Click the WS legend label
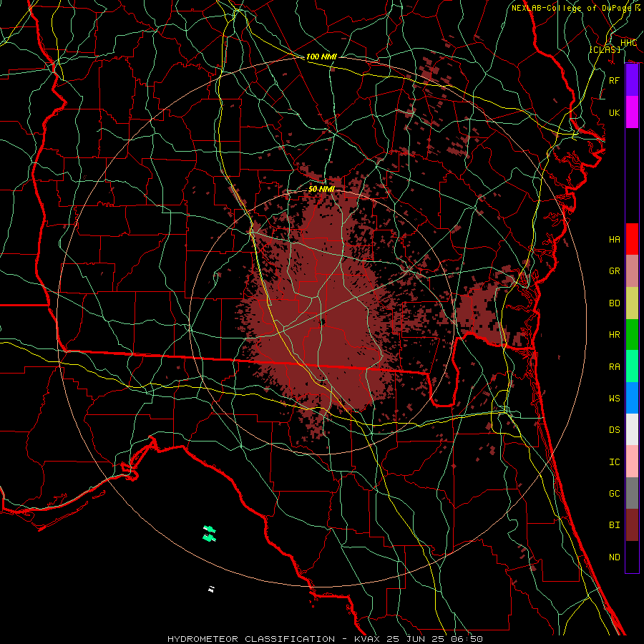The height and width of the screenshot is (644, 644). (x=615, y=398)
